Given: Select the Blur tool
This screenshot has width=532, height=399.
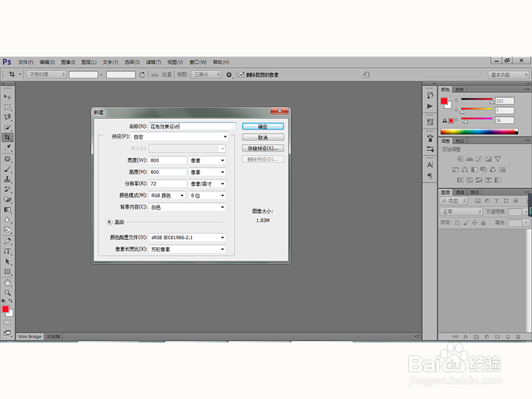Looking at the screenshot, I should tap(7, 220).
